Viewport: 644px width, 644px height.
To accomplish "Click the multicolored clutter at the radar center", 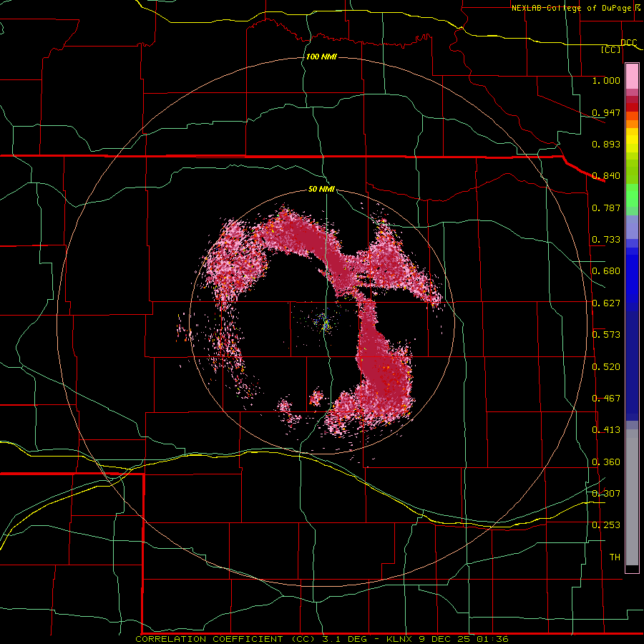I will [x=326, y=324].
